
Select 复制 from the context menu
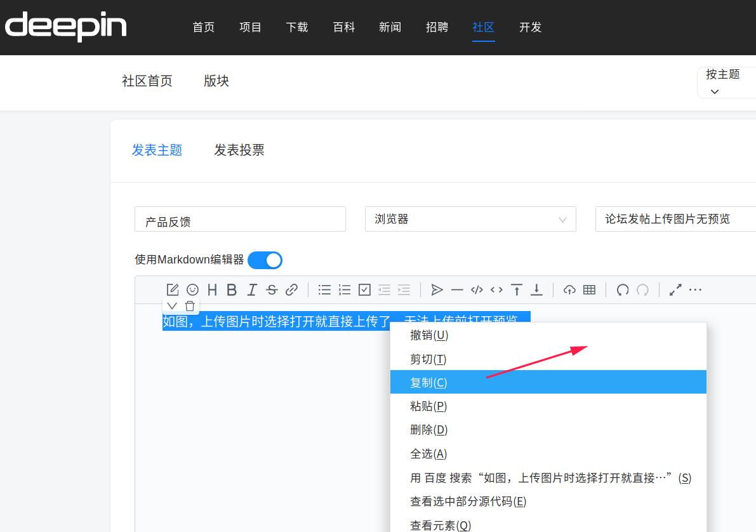tap(428, 382)
